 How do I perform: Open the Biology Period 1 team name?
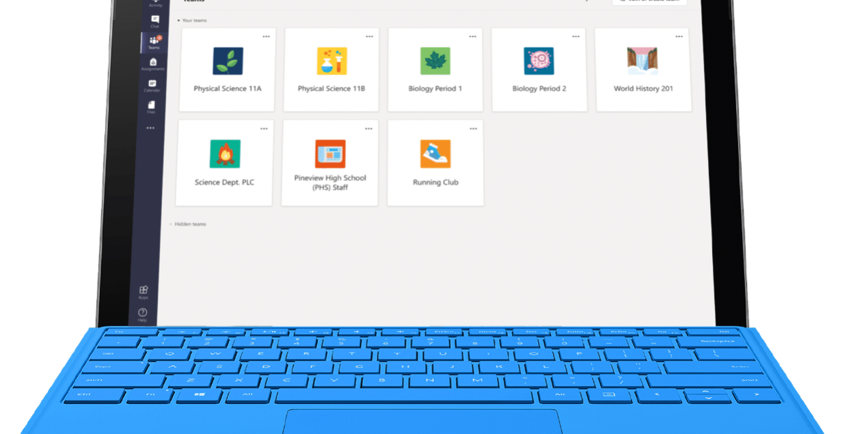435,89
